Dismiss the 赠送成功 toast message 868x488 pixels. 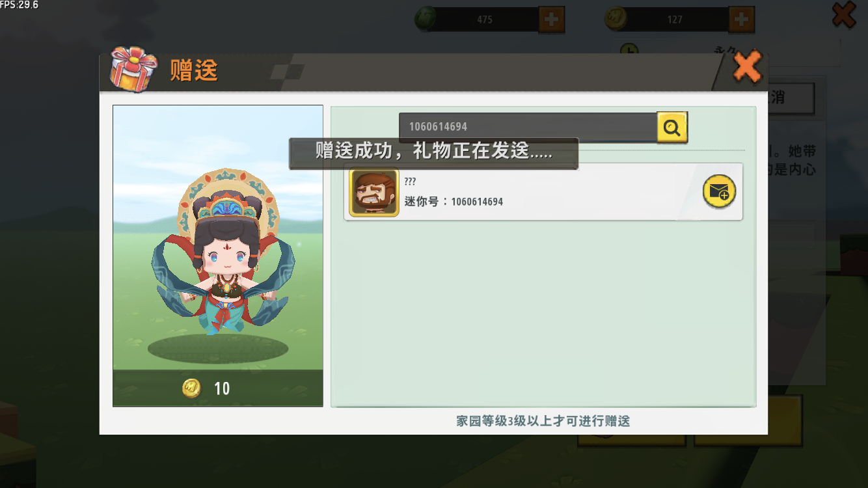[433, 154]
